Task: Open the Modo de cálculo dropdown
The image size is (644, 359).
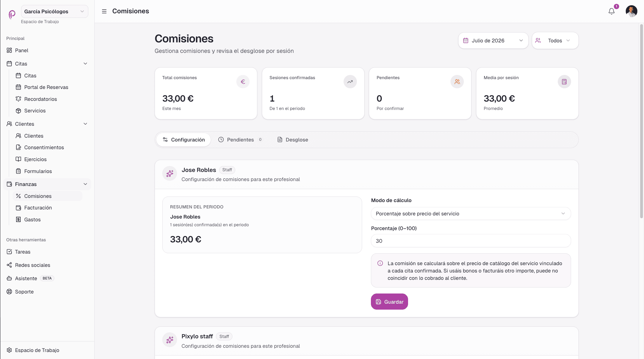Action: pos(471,214)
